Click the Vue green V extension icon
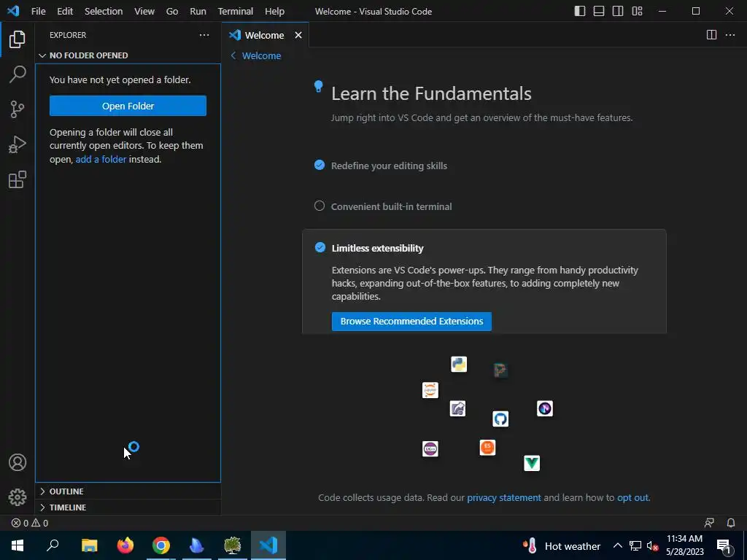The image size is (747, 560). [532, 463]
